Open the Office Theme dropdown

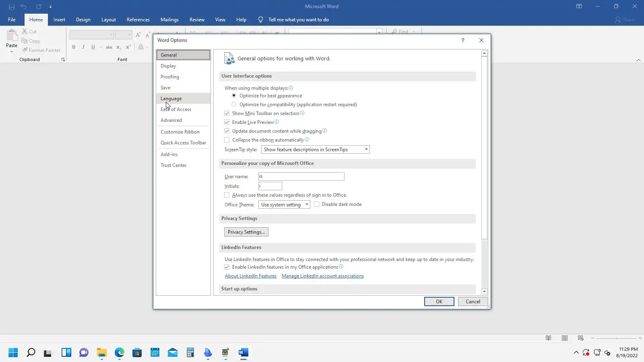[284, 205]
